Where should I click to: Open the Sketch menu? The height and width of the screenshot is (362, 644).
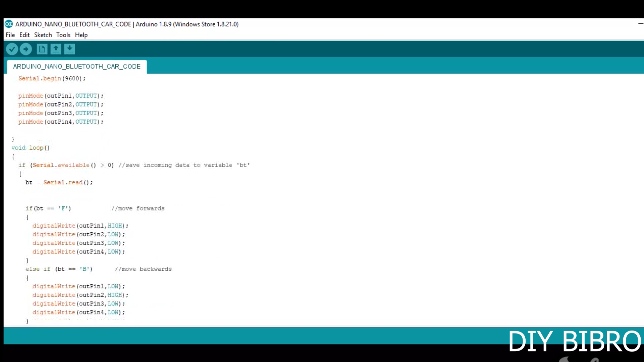click(43, 35)
